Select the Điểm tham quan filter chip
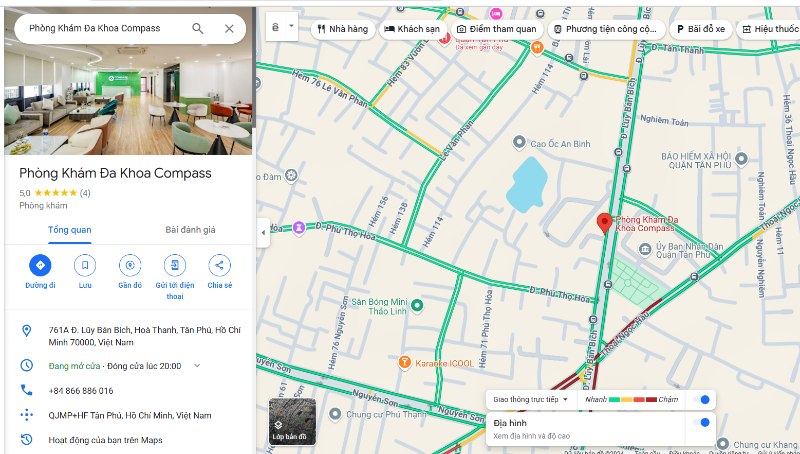The height and width of the screenshot is (454, 800). pos(496,29)
